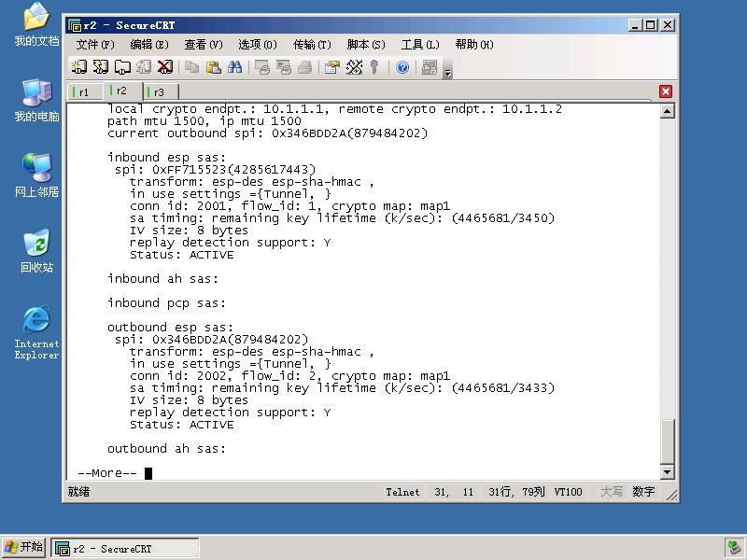The image size is (747, 560).
Task: Open the 编辑(E) menu
Action: click(149, 45)
